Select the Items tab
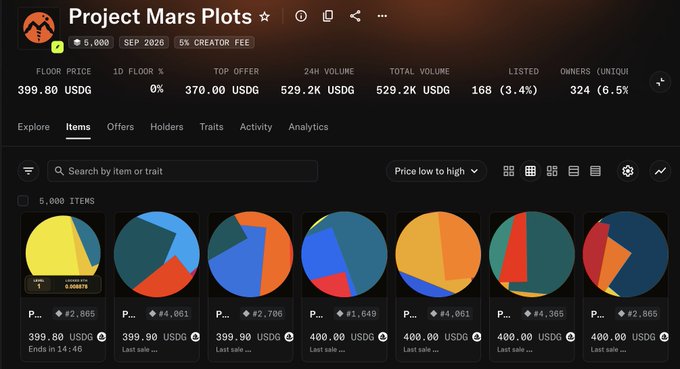 (78, 127)
